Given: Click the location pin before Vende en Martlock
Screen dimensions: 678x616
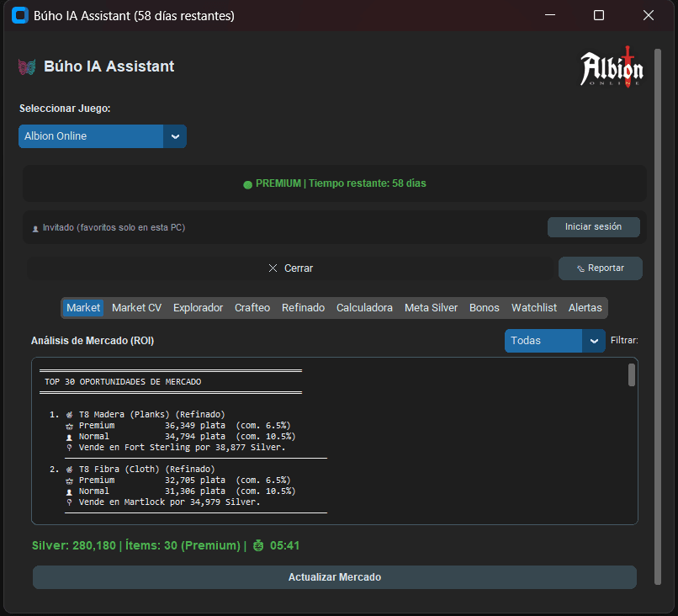Looking at the screenshot, I should [69, 502].
